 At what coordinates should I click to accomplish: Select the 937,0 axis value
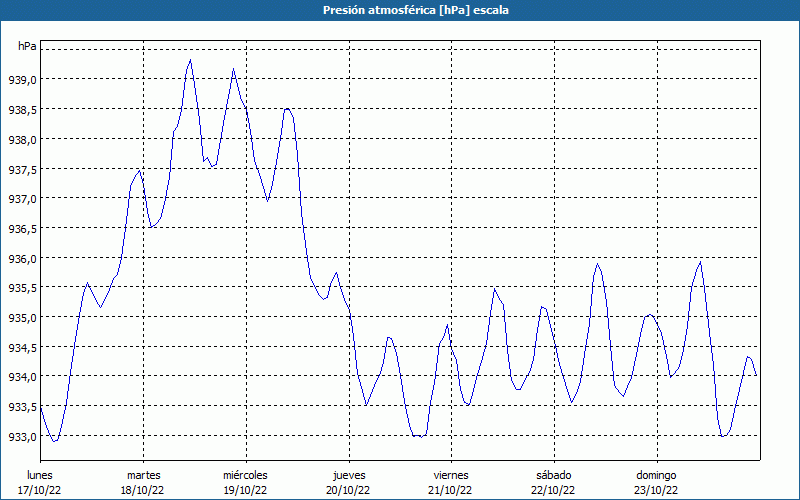tap(22, 198)
